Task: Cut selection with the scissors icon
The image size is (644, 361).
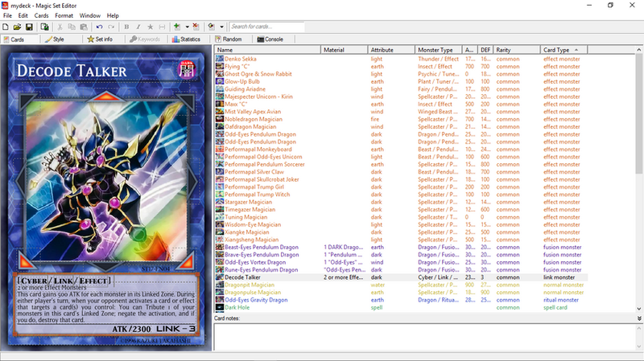Action: coord(60,27)
